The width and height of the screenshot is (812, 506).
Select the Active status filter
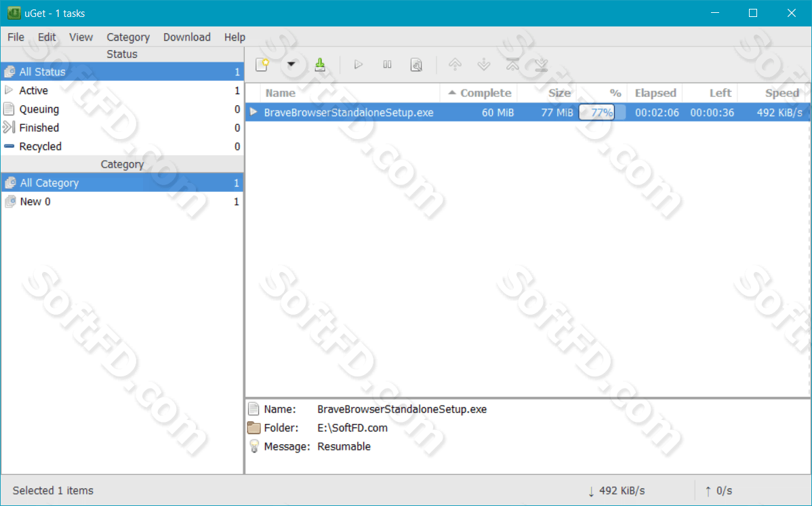[122, 90]
